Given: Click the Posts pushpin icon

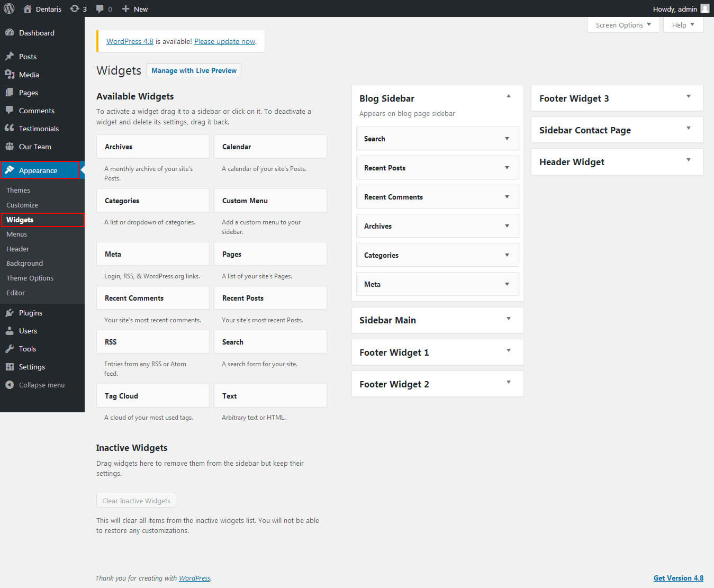Looking at the screenshot, I should pos(10,56).
